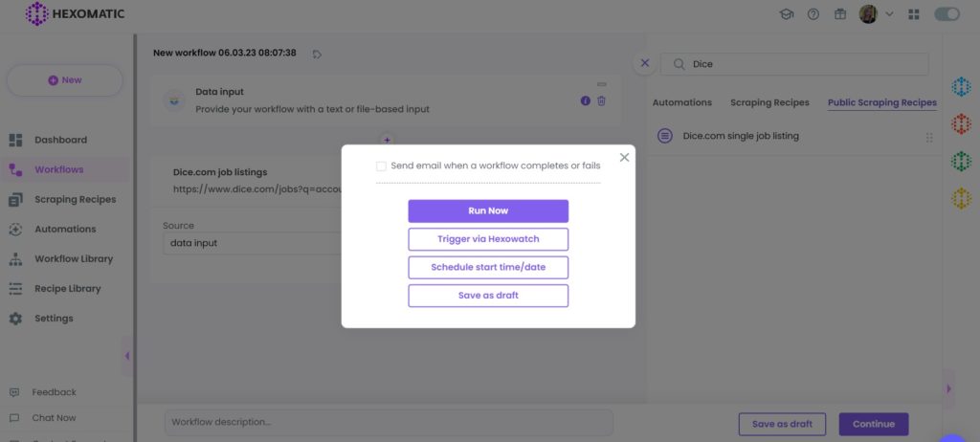Viewport: 980px width, 442px height.
Task: Switch to Scraping Recipes tab
Action: click(769, 102)
